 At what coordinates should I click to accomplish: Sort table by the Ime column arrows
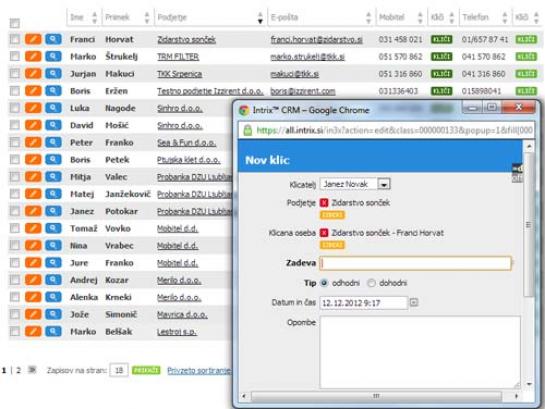[94, 17]
